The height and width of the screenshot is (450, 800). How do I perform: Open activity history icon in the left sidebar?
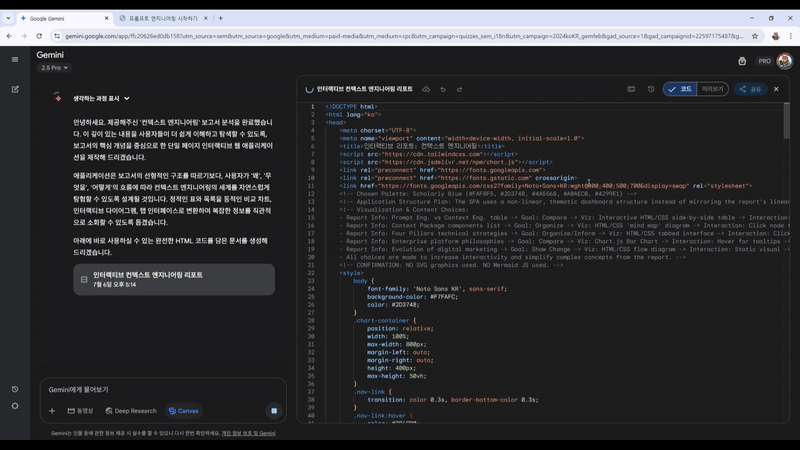[x=15, y=389]
